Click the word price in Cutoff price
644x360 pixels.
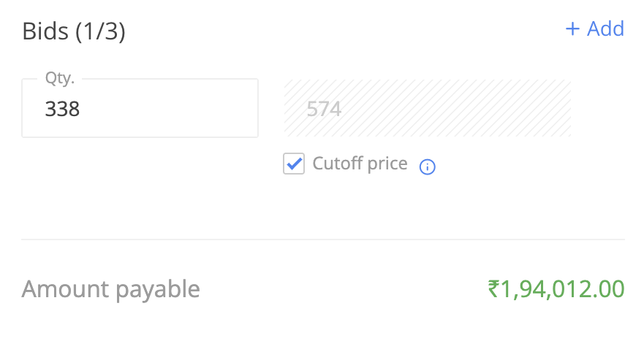pyautogui.click(x=387, y=164)
